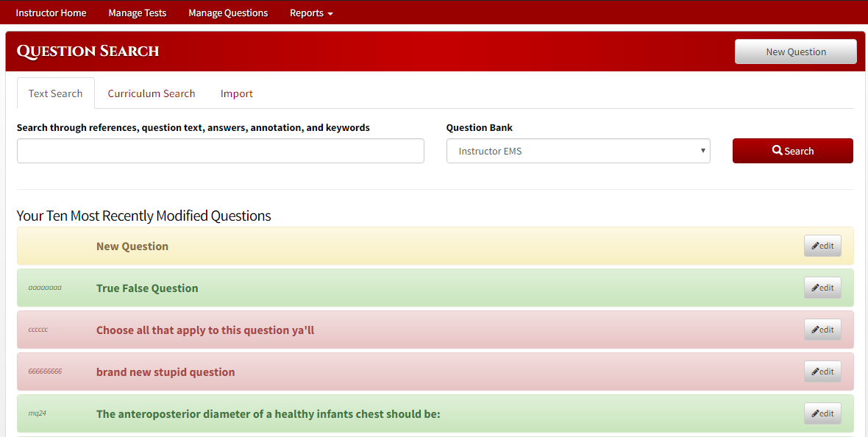This screenshot has width=868, height=437.
Task: Click the 'New Question' row title text
Action: 132,246
